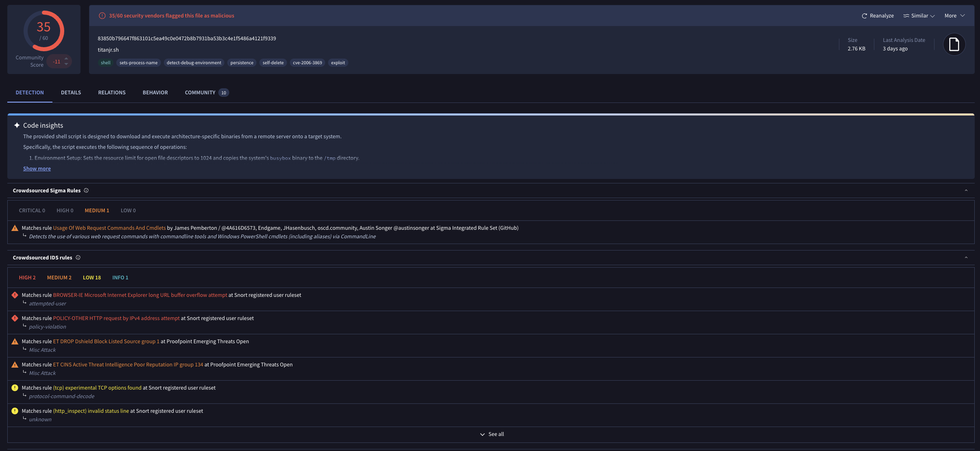Image resolution: width=980 pixels, height=451 pixels.
Task: Click the protocol-command-decode classification text
Action: pyautogui.click(x=62, y=397)
